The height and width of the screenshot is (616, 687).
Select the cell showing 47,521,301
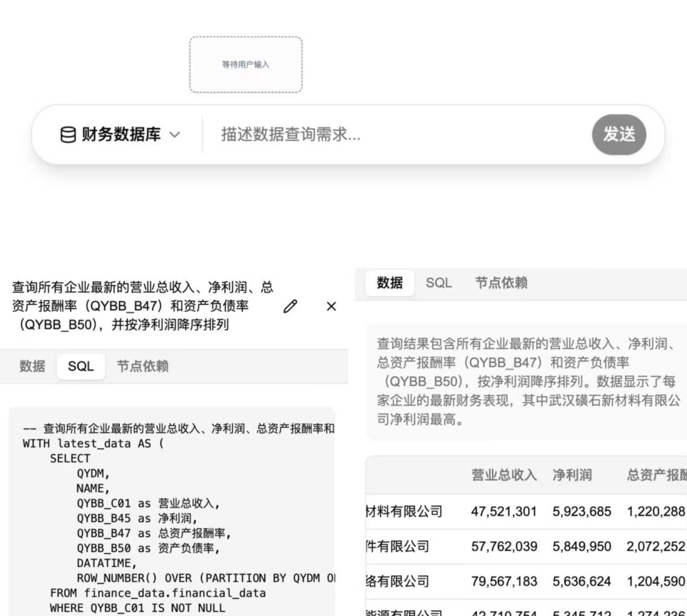504,511
